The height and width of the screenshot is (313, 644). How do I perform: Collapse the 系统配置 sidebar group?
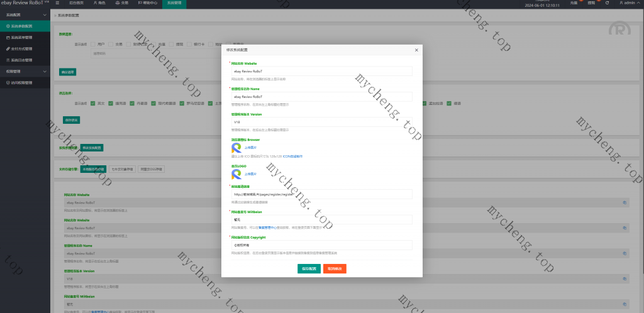click(x=44, y=14)
